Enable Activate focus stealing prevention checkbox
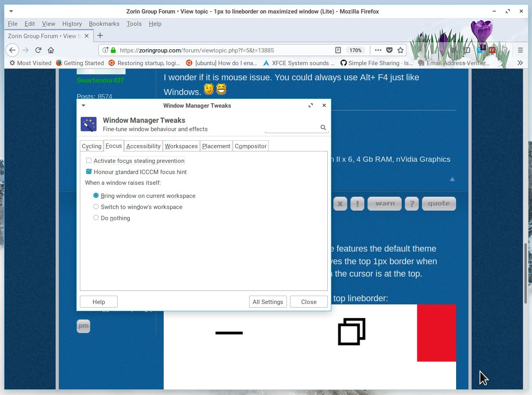The height and width of the screenshot is (395, 532). click(89, 161)
